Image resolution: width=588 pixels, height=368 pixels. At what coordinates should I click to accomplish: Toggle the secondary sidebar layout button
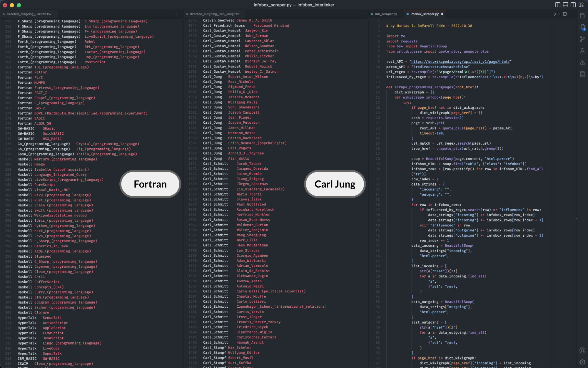pos(573,5)
